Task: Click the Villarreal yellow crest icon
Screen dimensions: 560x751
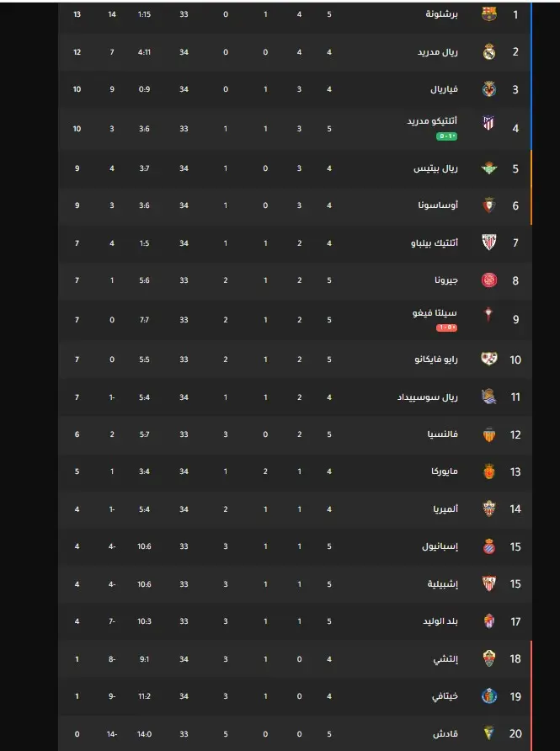Action: point(489,89)
